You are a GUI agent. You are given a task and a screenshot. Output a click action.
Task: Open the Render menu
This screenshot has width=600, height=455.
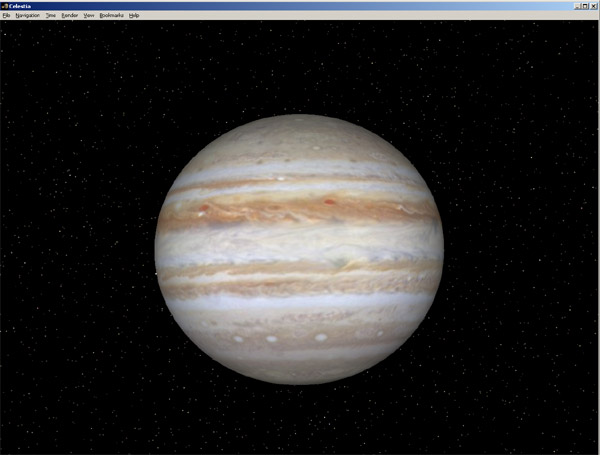[x=70, y=15]
